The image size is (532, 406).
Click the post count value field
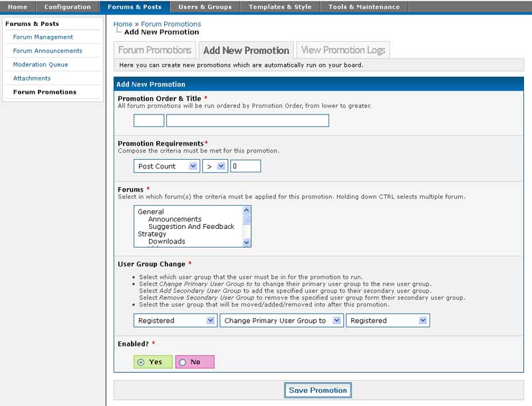[245, 166]
